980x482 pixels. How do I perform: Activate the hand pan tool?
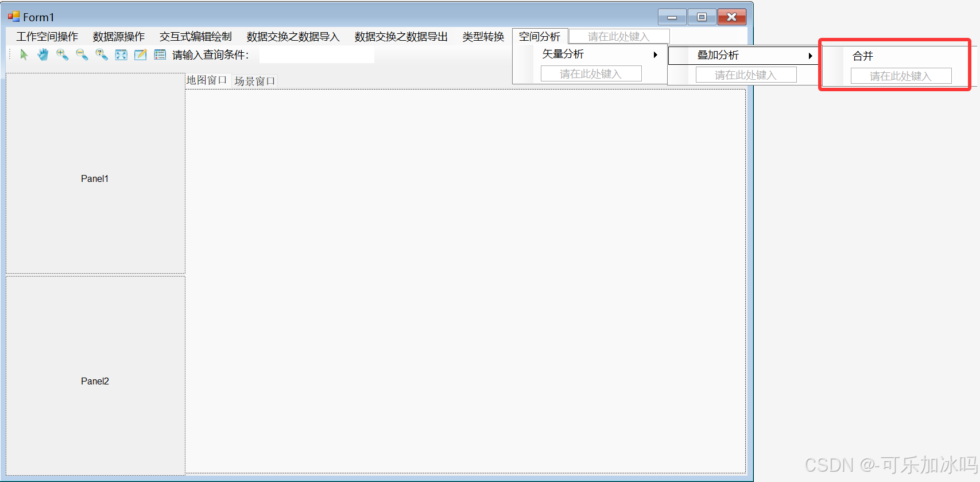pos(43,55)
